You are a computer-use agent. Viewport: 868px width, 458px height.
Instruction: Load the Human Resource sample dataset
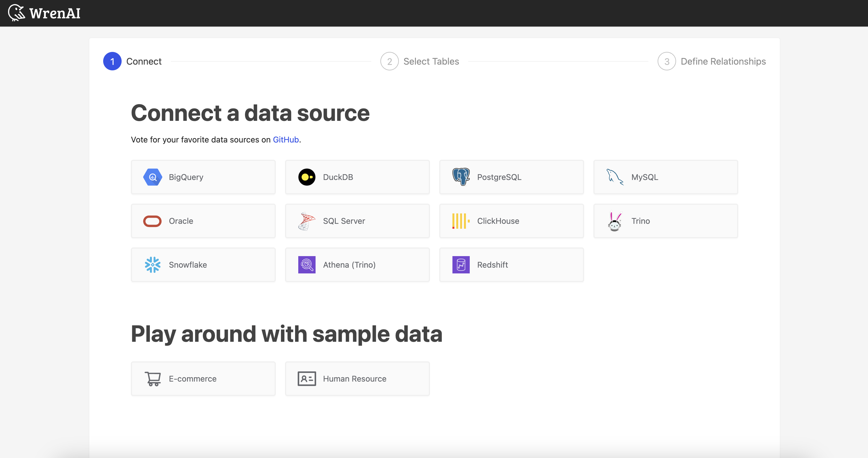[357, 379]
